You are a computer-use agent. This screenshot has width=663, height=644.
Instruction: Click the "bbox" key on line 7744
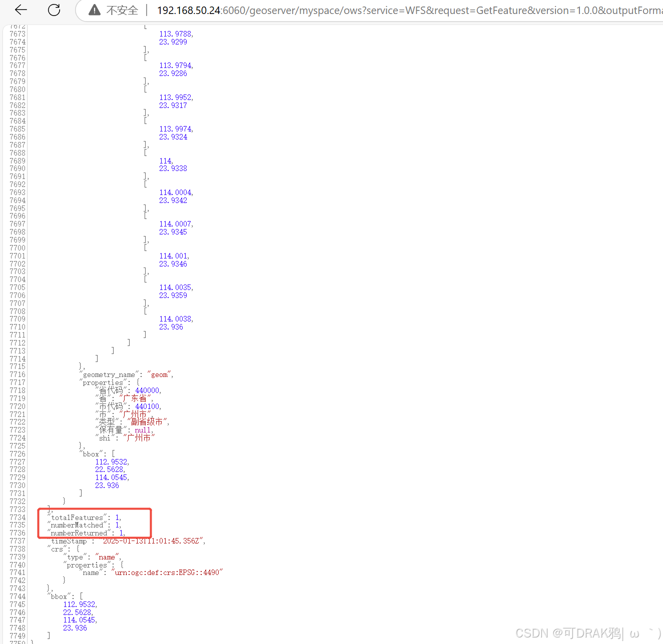pyautogui.click(x=59, y=596)
